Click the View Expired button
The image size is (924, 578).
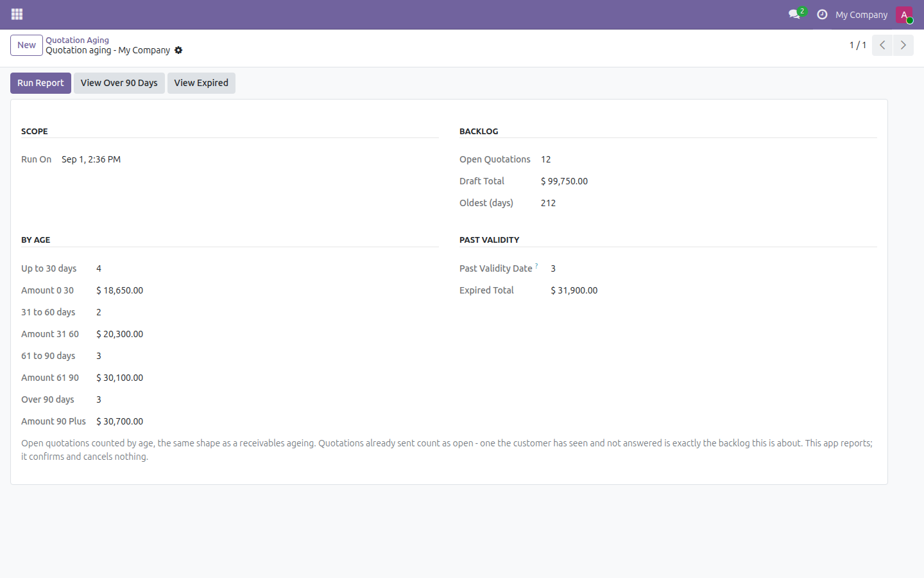[201, 83]
